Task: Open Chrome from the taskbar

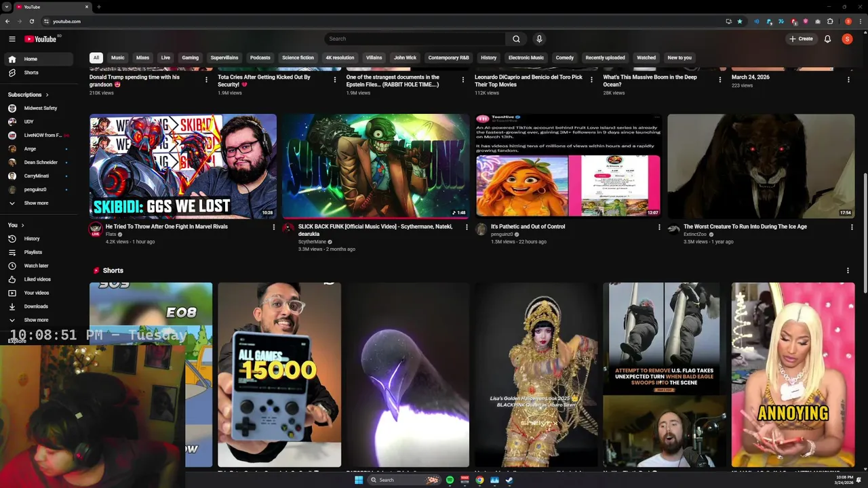Action: click(x=479, y=480)
